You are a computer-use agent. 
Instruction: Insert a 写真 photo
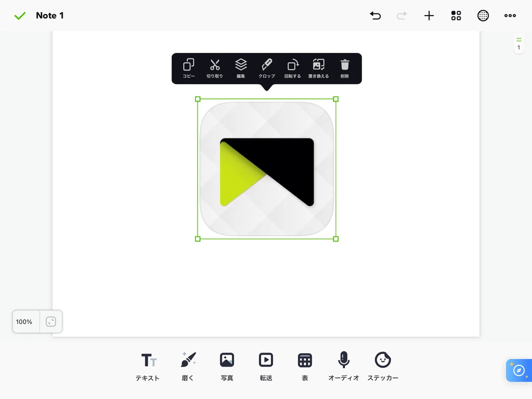tap(227, 367)
